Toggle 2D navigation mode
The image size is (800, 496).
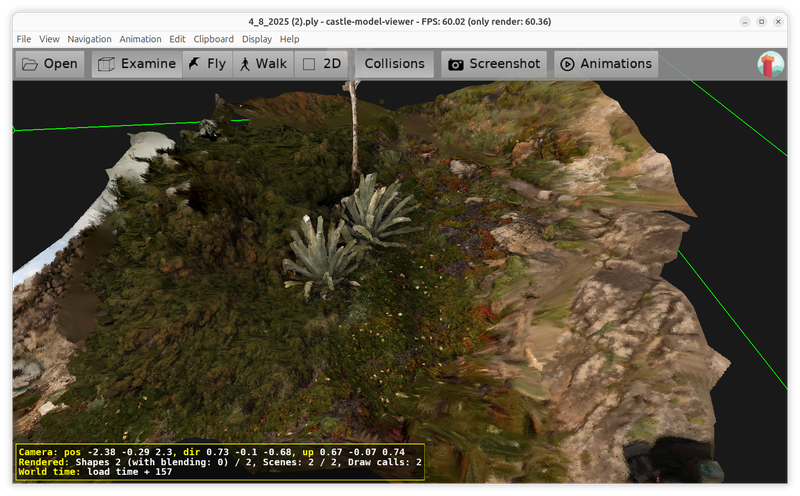(x=322, y=64)
